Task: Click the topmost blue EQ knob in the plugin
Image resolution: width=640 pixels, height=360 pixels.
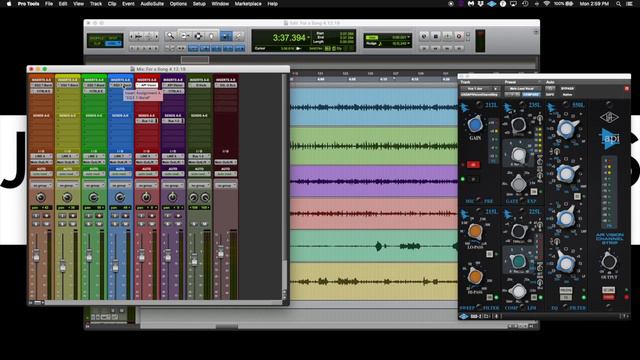Action: pos(566,129)
